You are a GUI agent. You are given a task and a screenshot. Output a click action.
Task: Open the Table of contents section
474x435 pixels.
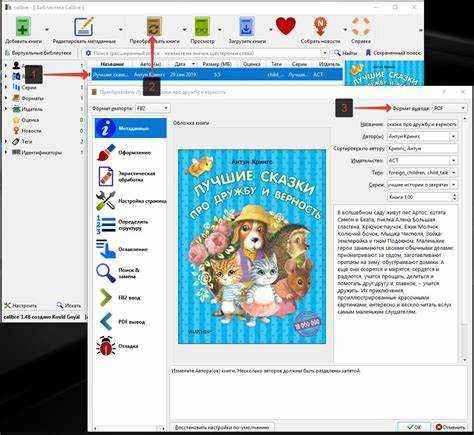click(130, 249)
